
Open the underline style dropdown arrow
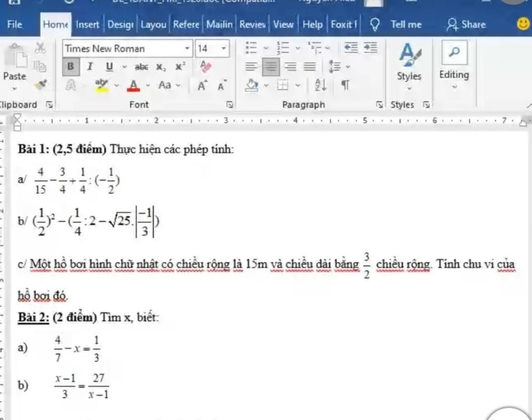124,67
